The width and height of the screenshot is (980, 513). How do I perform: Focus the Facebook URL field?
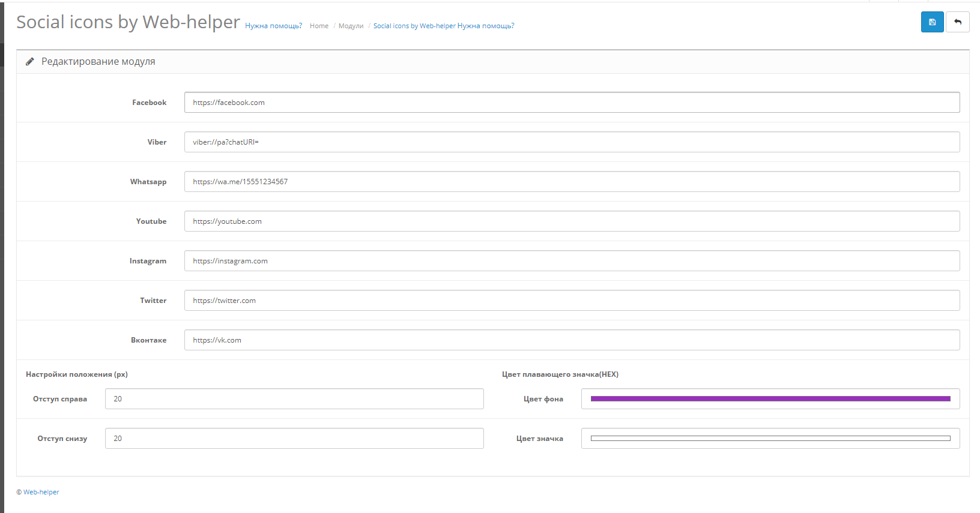(571, 103)
